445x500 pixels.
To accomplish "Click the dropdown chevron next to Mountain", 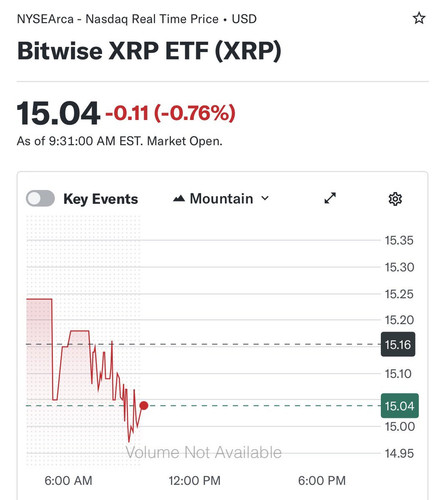I will click(x=265, y=198).
